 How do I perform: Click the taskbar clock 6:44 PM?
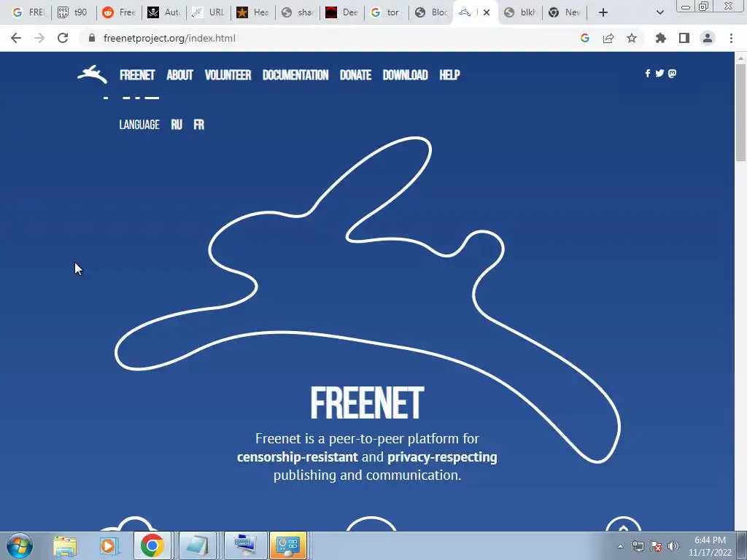pos(710,540)
